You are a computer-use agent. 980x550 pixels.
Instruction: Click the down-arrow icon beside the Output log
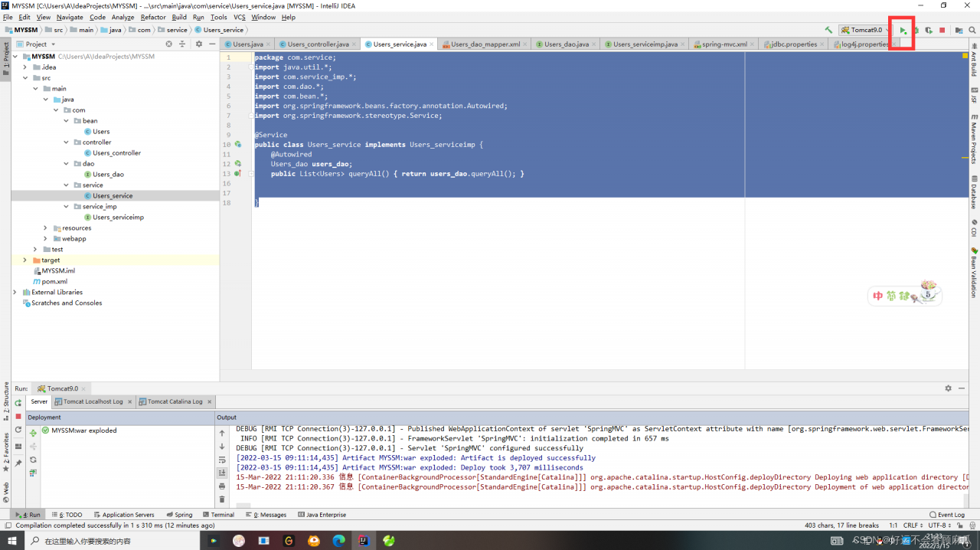point(222,446)
